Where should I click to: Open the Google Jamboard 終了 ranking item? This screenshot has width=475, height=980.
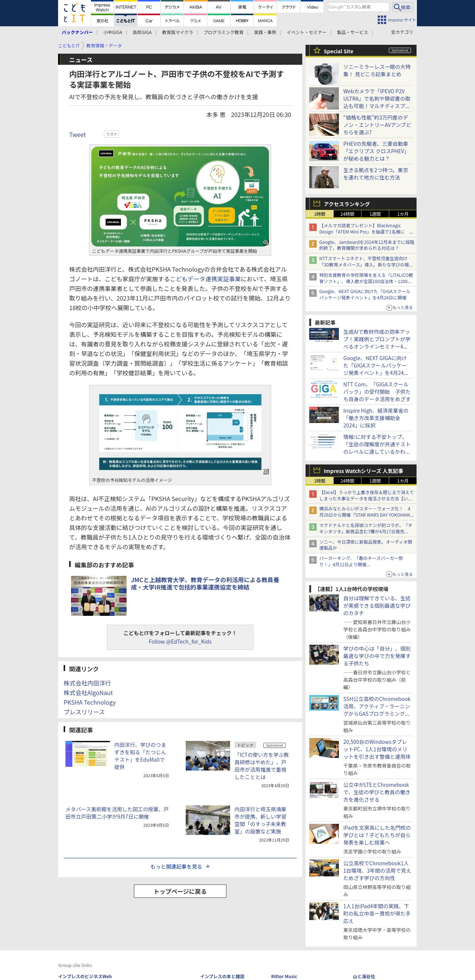pos(367,245)
